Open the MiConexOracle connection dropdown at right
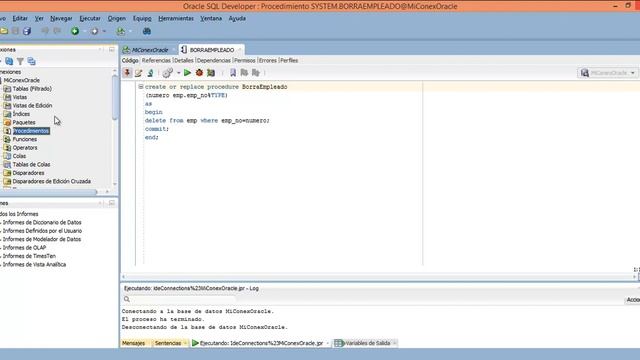The width and height of the screenshot is (640, 360). click(x=608, y=73)
